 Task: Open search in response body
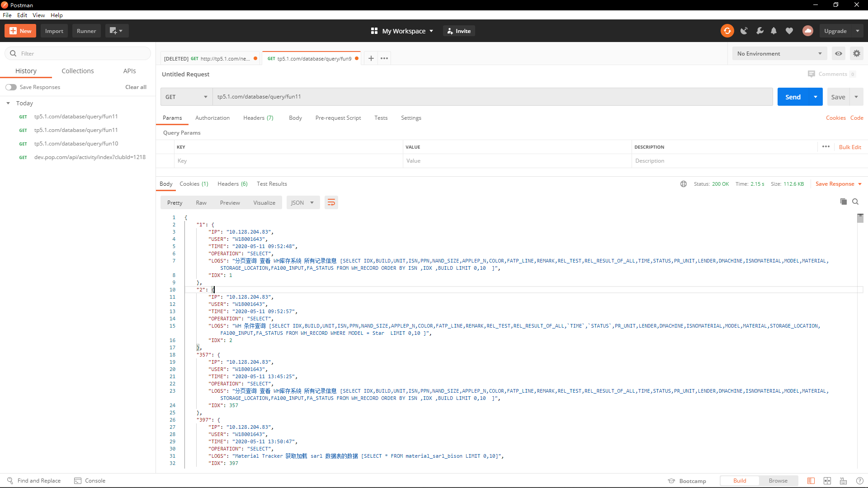[x=855, y=202]
